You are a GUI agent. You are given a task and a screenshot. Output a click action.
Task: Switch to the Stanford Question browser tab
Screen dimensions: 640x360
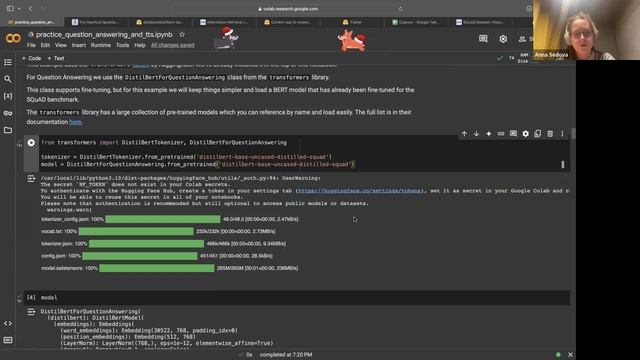coord(96,22)
